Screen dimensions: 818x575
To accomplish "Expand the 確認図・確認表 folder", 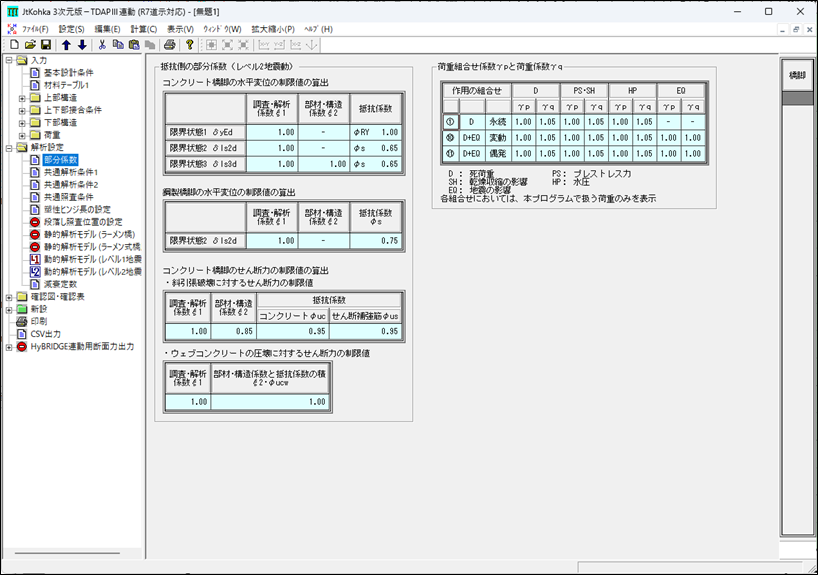I will [x=9, y=297].
